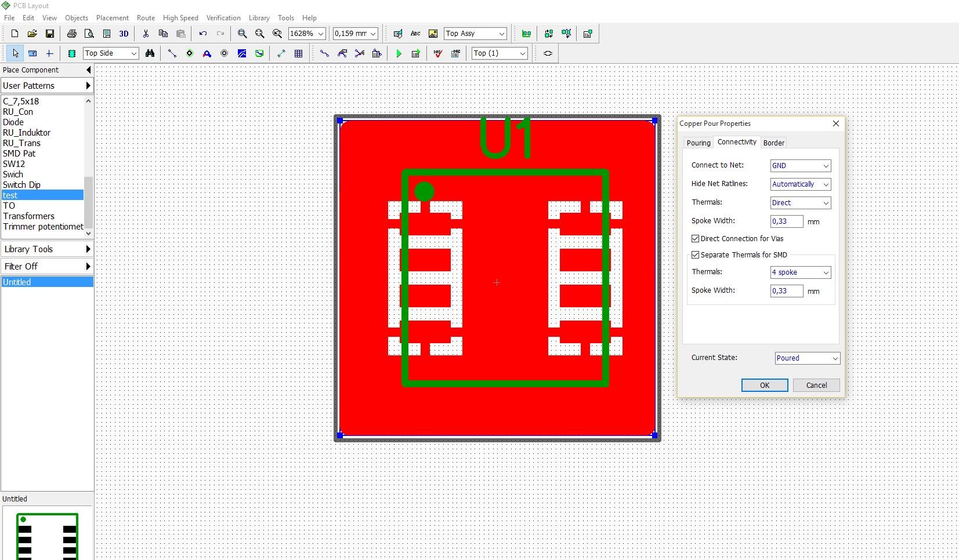Click the first Spoke Width input field
This screenshot has height=560, width=959.
tap(786, 221)
